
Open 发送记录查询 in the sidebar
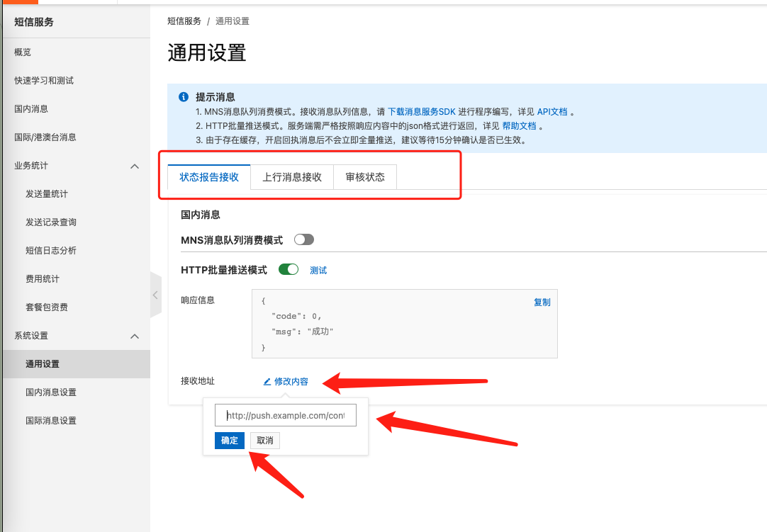[51, 222]
